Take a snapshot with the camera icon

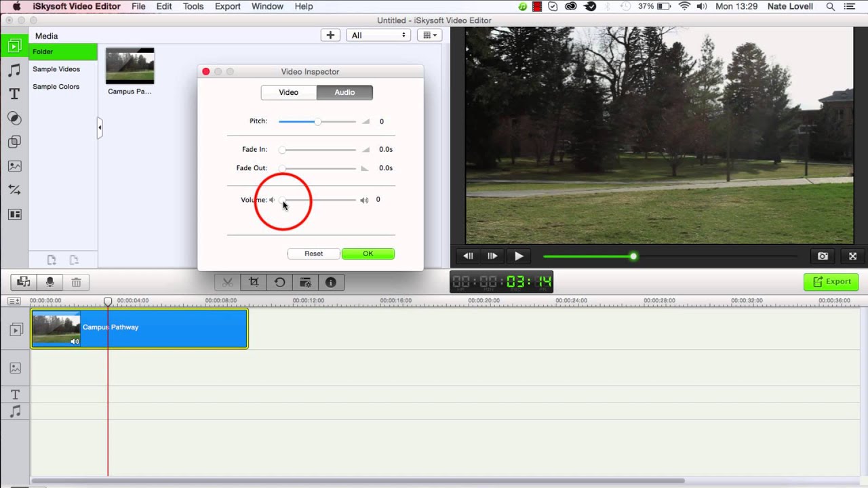[x=823, y=256]
